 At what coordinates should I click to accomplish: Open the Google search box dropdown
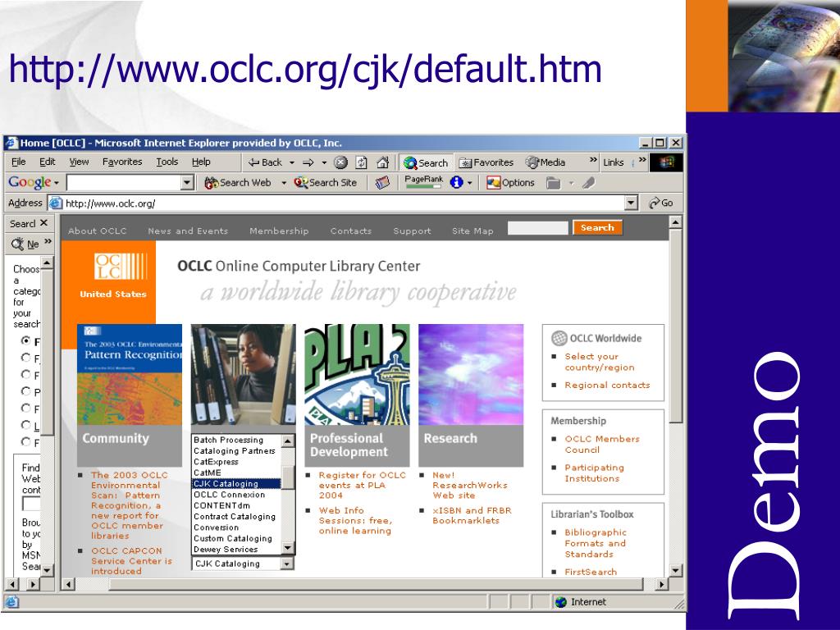click(187, 183)
